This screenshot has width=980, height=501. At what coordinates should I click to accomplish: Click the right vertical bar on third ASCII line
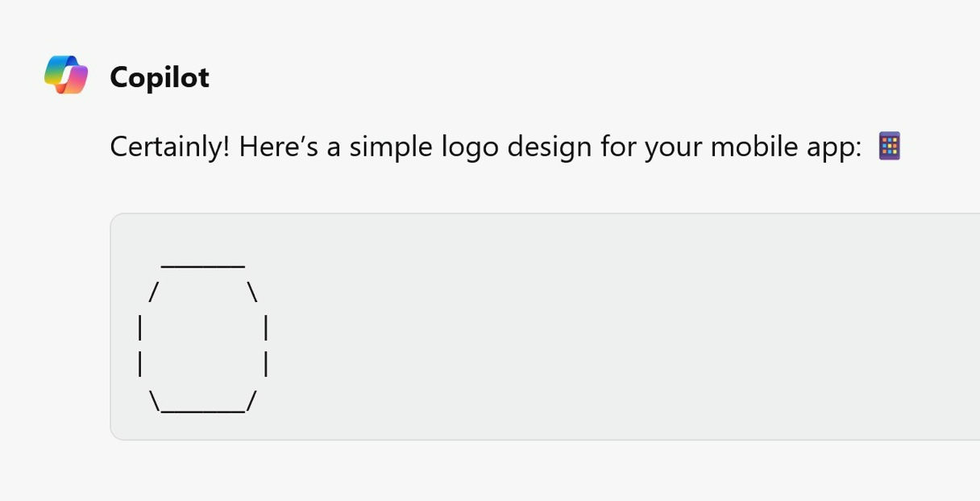pos(266,329)
